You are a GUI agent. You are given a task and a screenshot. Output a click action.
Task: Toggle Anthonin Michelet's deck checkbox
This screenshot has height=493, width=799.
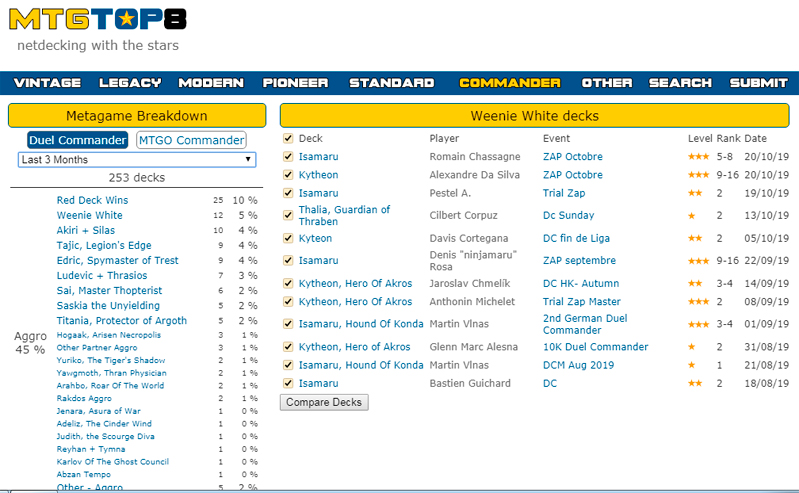pos(288,302)
